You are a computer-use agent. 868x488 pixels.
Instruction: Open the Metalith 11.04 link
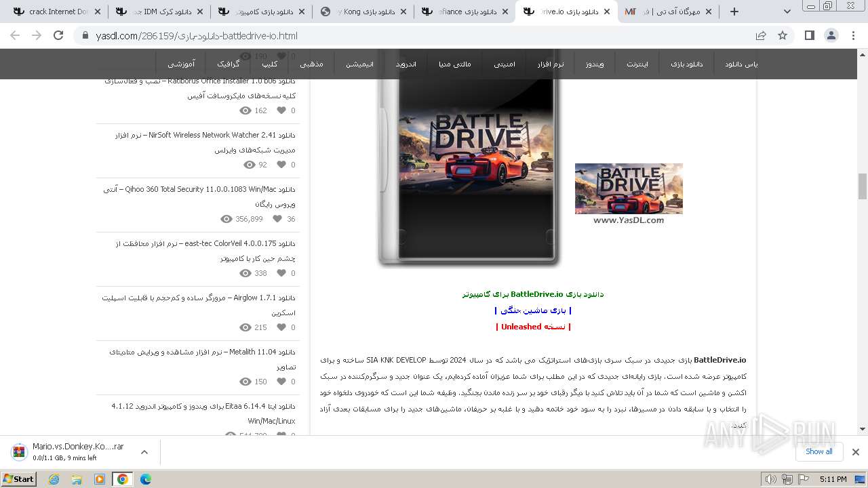click(202, 359)
